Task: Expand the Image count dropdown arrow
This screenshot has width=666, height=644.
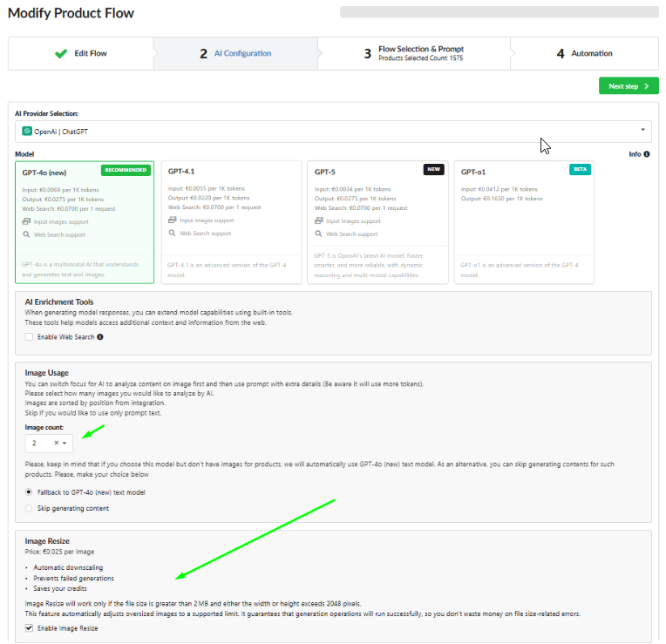Action: 65,443
